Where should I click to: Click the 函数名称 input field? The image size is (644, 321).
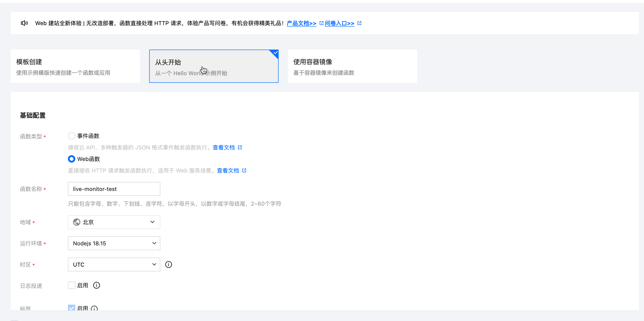(x=114, y=189)
